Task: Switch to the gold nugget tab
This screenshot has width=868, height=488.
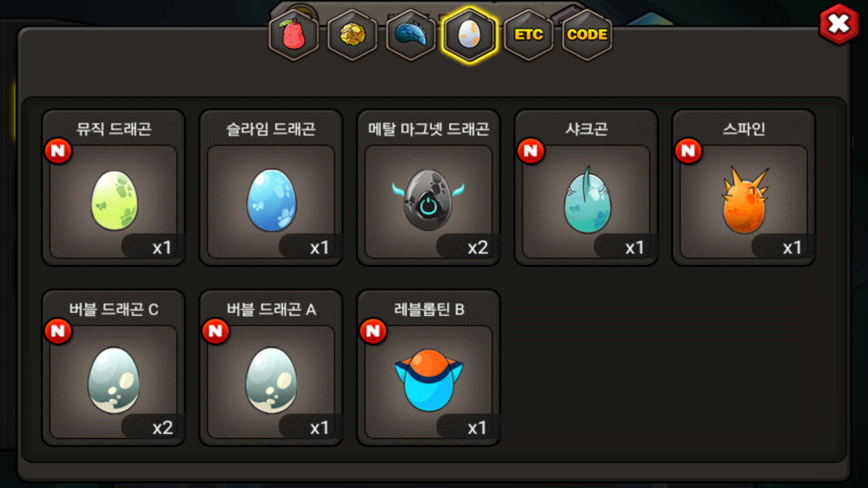Action: 352,35
